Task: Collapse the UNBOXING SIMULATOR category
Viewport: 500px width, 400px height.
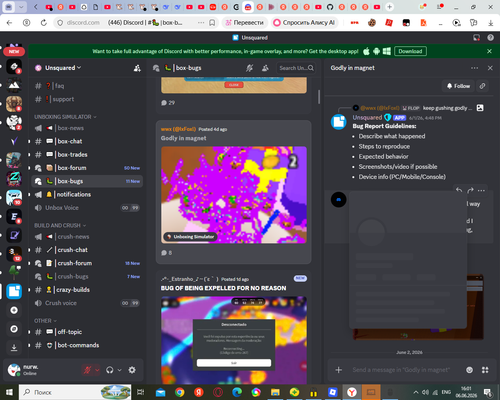Action: click(65, 117)
